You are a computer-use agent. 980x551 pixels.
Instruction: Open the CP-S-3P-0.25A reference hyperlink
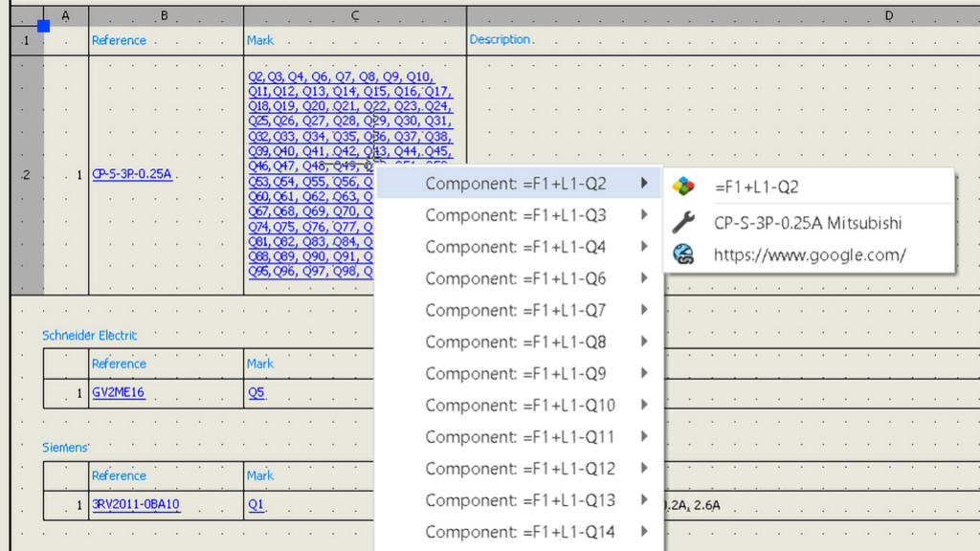point(130,174)
